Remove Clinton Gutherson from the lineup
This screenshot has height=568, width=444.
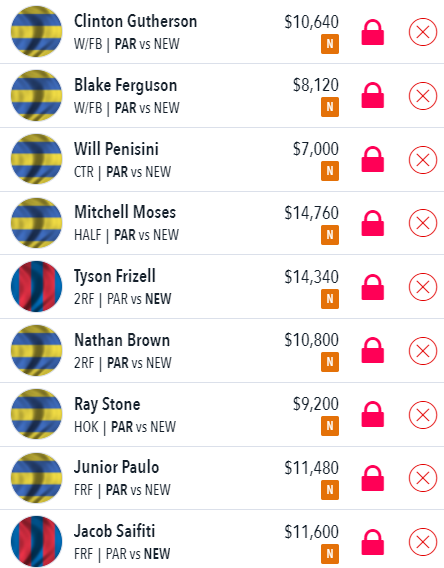pyautogui.click(x=423, y=32)
